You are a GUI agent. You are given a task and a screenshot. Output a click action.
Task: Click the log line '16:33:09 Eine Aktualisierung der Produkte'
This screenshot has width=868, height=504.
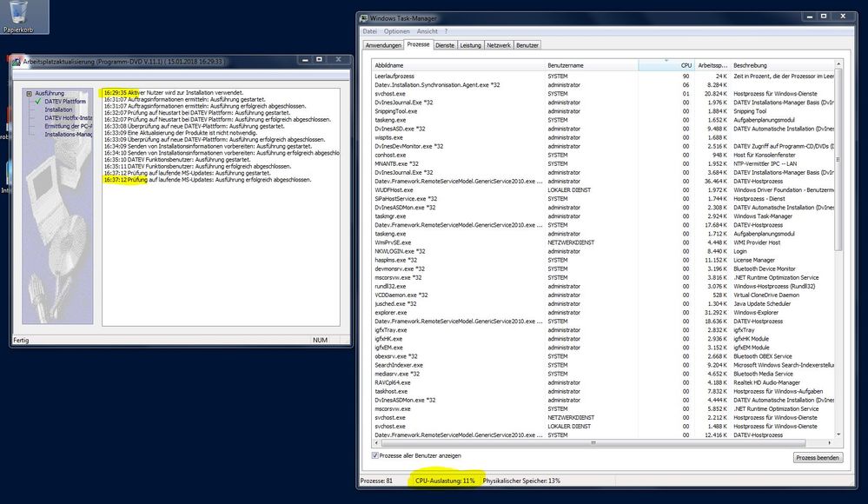click(x=181, y=133)
